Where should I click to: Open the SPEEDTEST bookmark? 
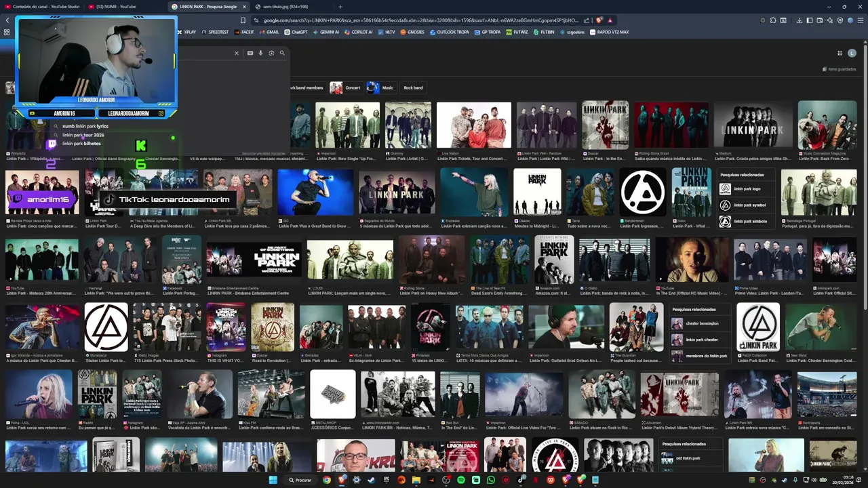click(x=216, y=32)
